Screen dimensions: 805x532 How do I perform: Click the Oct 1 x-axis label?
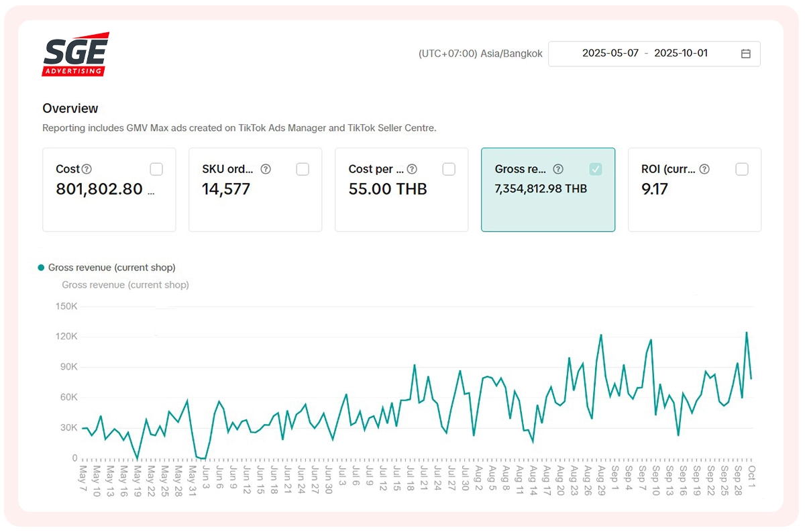click(x=752, y=478)
